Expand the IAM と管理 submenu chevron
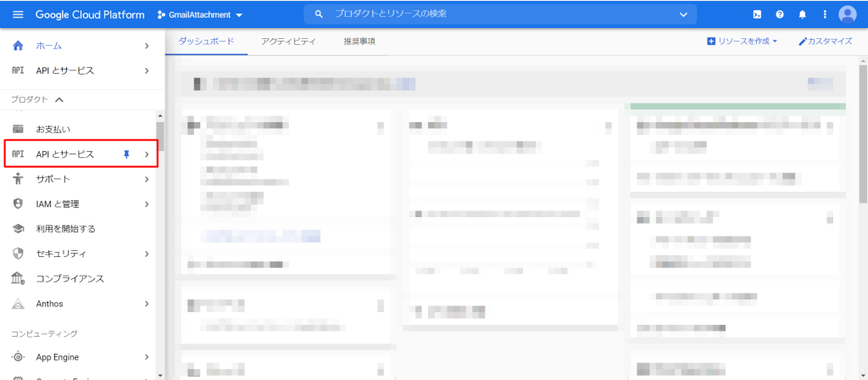The height and width of the screenshot is (380, 868). (147, 204)
